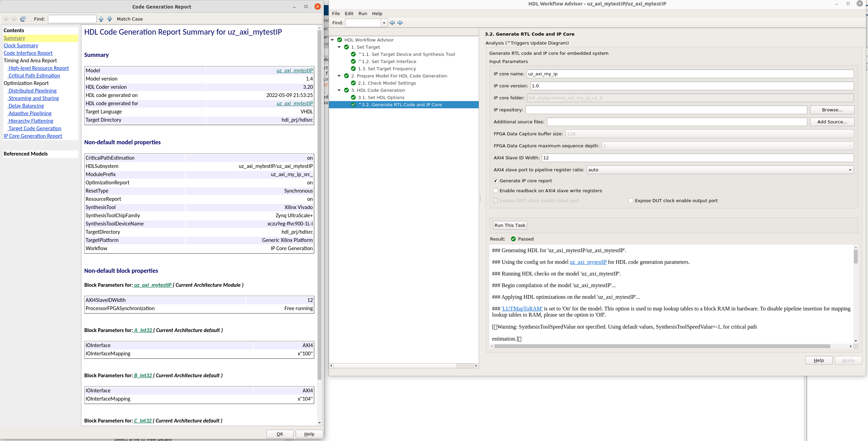868x441 pixels.
Task: Click the right arrow beside Workflow Advisor Find field
Action: (400, 23)
